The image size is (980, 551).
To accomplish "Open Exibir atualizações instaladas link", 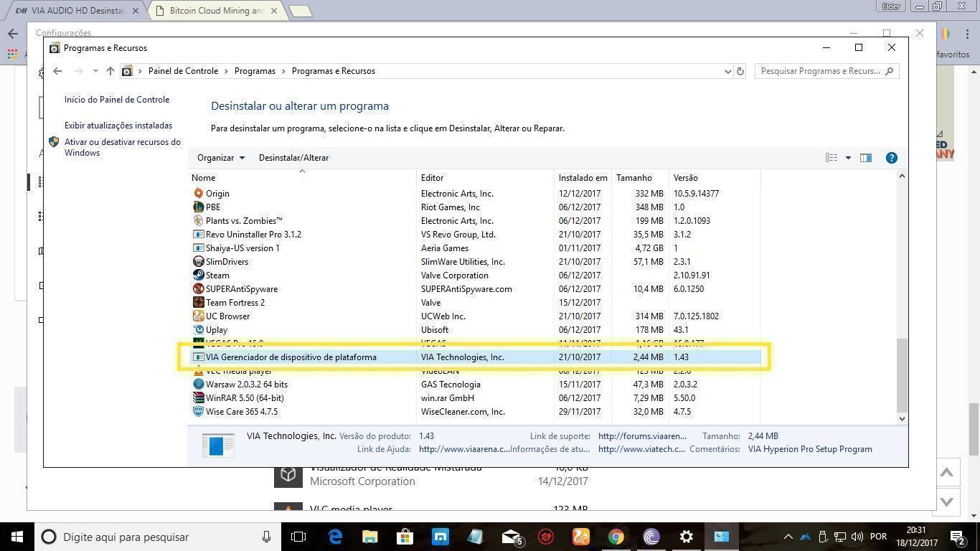I will click(118, 126).
